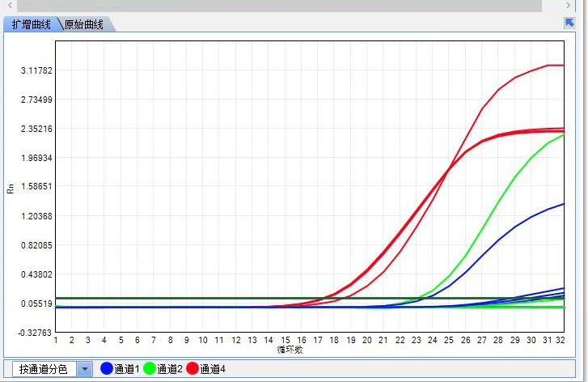Open the 按通道分色 dropdown arrow

[85, 369]
